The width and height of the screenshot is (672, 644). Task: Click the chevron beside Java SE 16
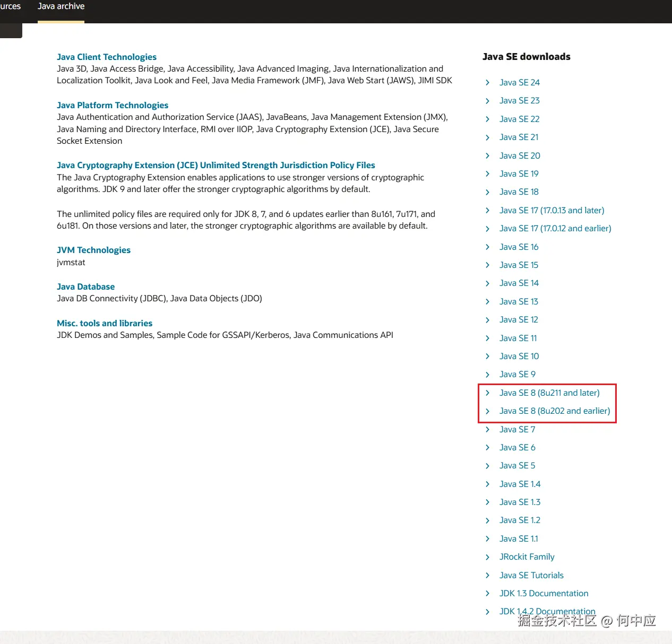tap(487, 247)
